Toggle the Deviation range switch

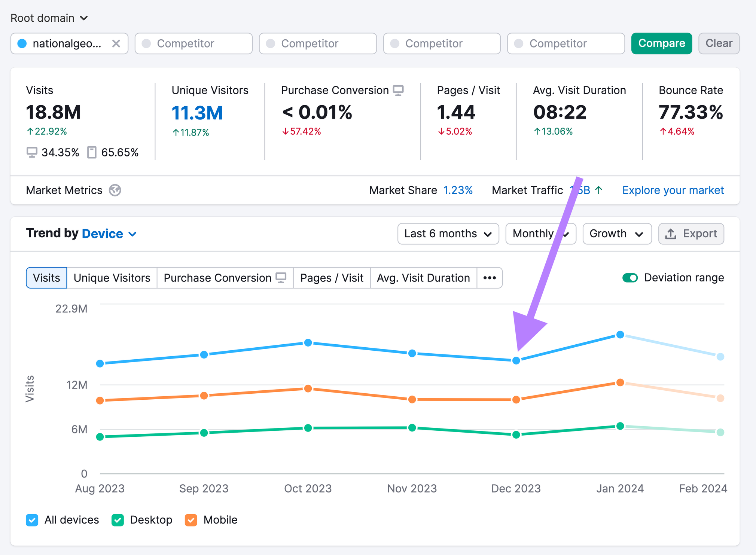(630, 278)
